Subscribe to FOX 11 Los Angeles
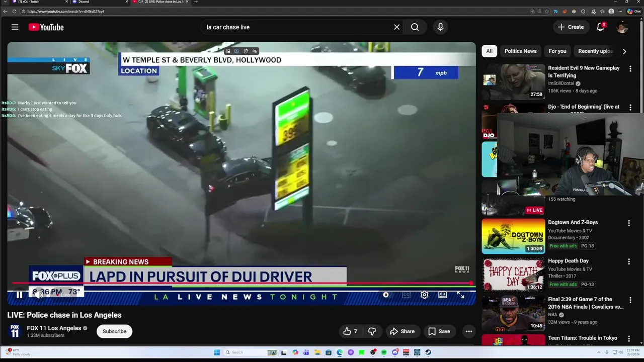This screenshot has height=362, width=644. point(114,331)
